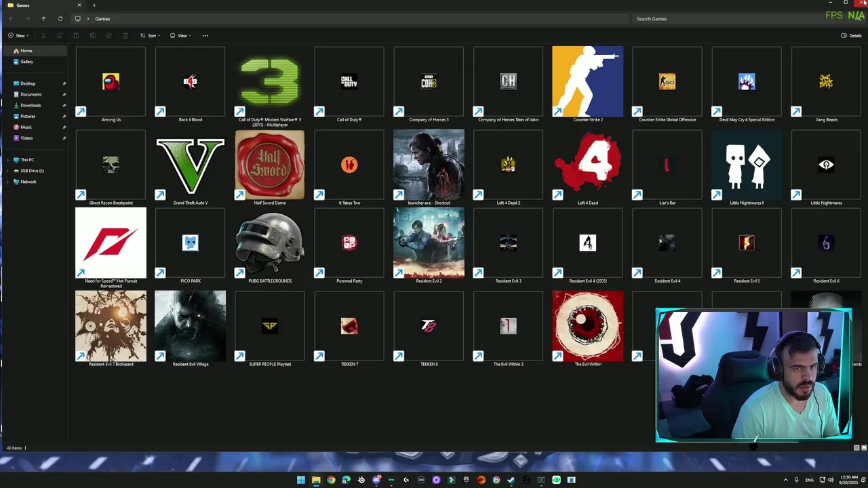Viewport: 868px width, 488px height.
Task: Open the PUBG BATTLEGROUNDS shortcut
Action: [x=270, y=245]
